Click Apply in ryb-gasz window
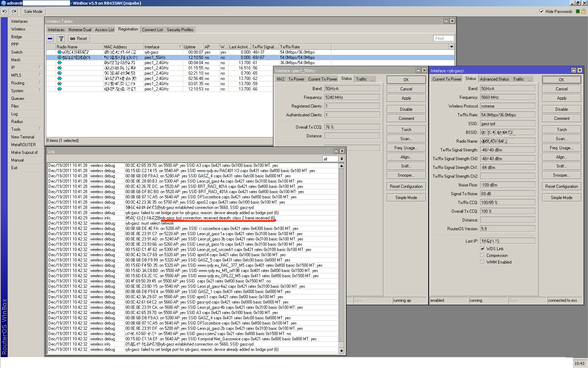The image size is (588, 368). tap(561, 98)
